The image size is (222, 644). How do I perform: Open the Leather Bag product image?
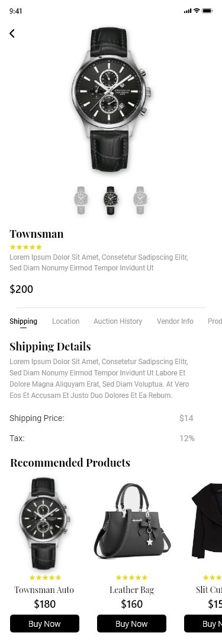pyautogui.click(x=132, y=521)
